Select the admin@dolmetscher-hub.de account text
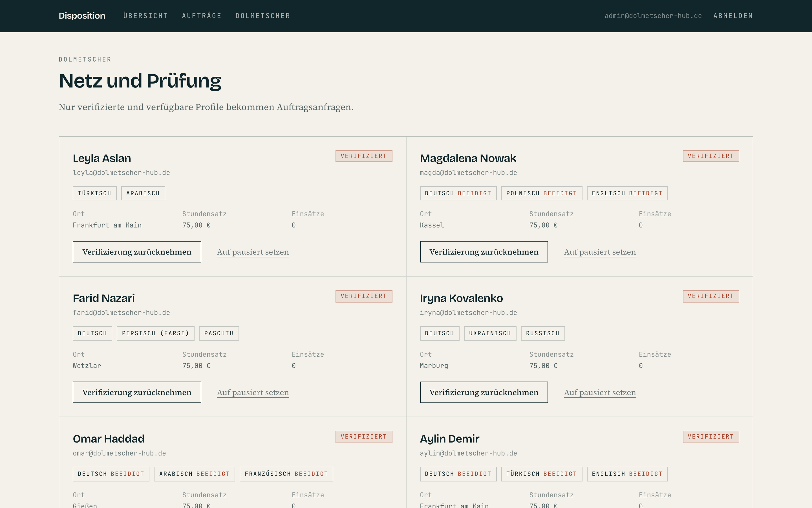Screen dimensions: 812x508 point(653,16)
